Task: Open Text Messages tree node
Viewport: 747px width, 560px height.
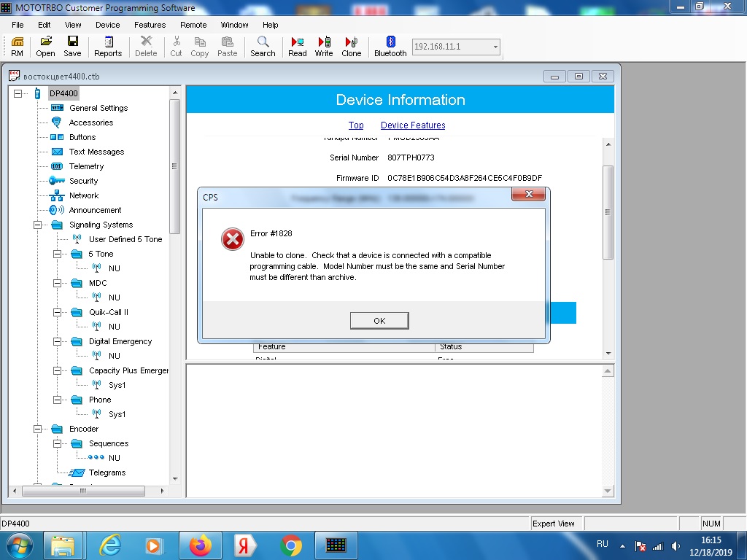Action: click(97, 152)
